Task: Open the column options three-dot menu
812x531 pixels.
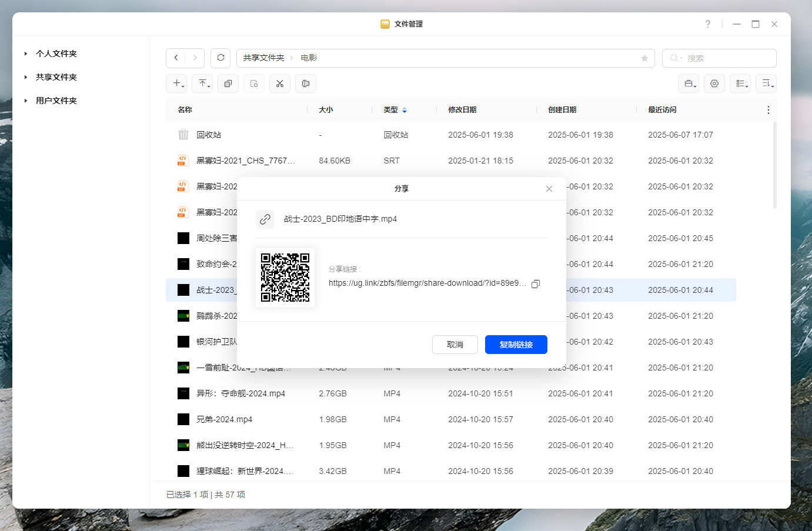Action: [x=768, y=110]
